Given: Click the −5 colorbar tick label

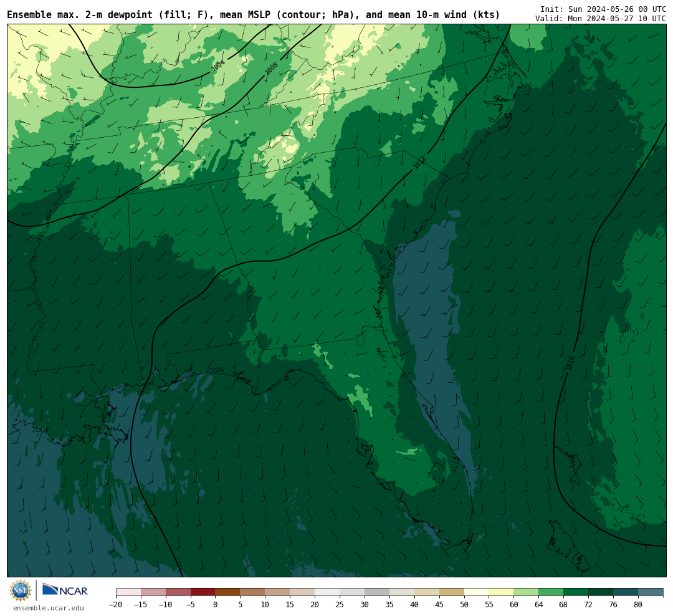Looking at the screenshot, I should coord(191,605).
